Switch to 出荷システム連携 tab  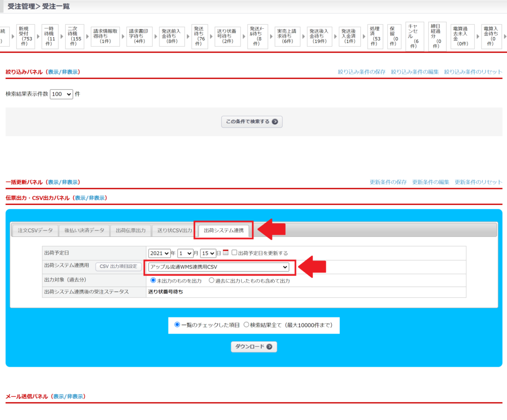click(224, 230)
